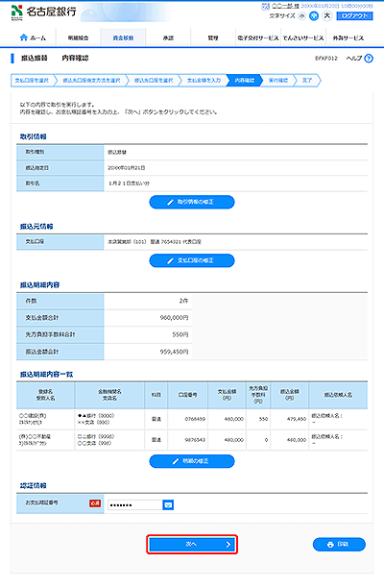Open the 資金移動 menu tab
Viewport: 384px width, 588px height.
click(123, 37)
